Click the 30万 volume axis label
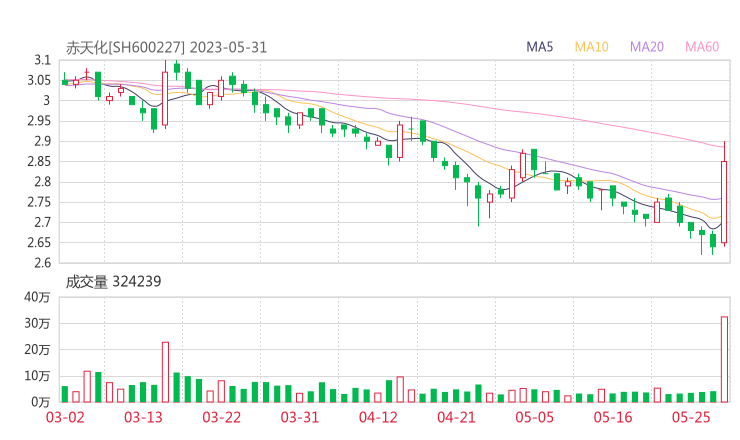This screenshot has height=440, width=740. [37, 323]
